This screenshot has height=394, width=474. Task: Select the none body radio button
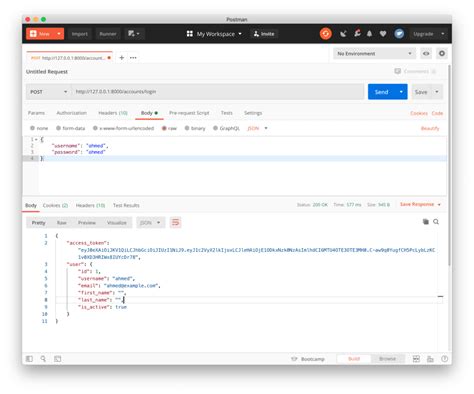32,128
